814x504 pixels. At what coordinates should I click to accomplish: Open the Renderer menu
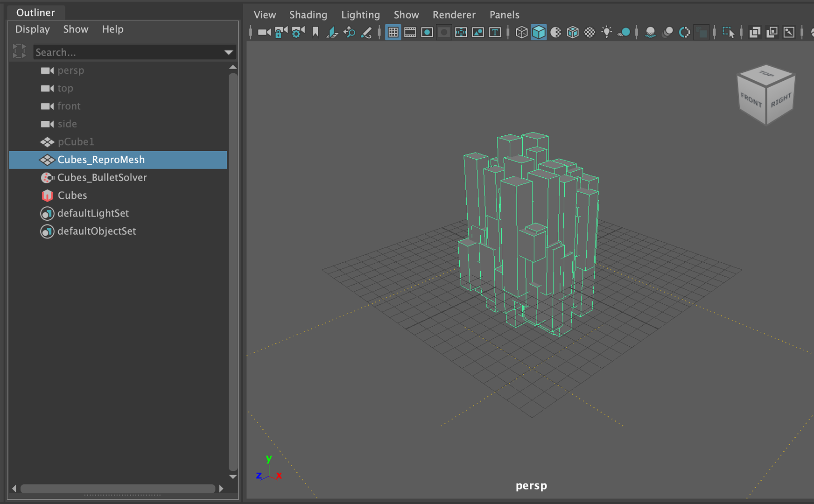(x=454, y=15)
